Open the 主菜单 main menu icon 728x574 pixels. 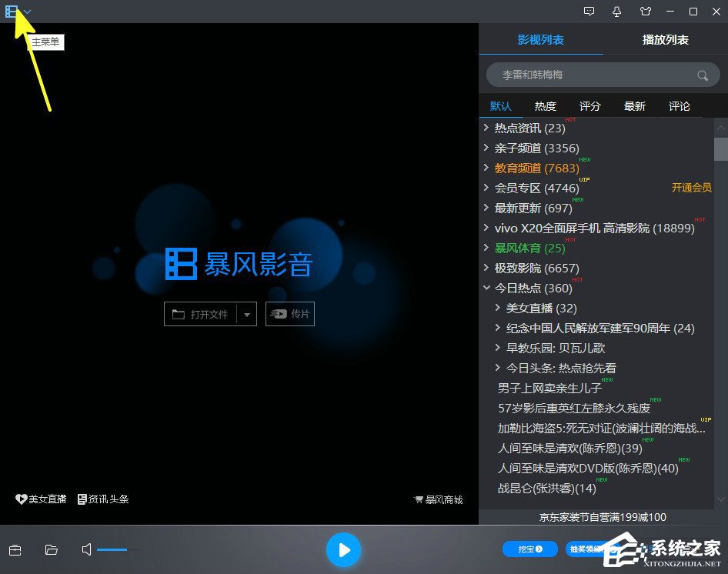click(11, 12)
